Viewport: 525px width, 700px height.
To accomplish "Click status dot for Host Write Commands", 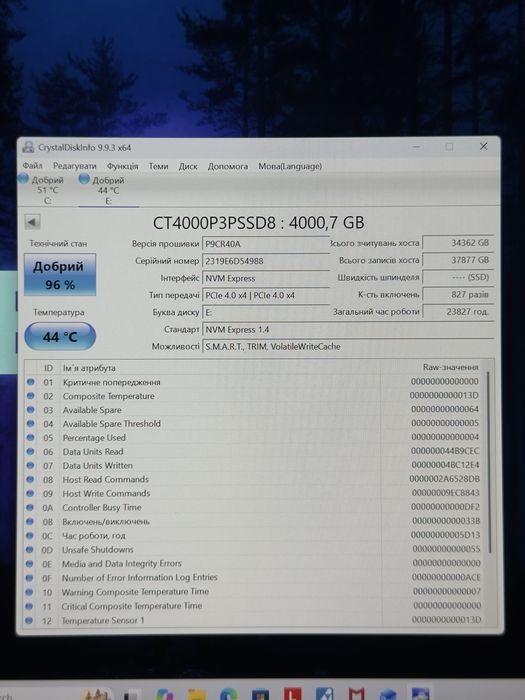I will [x=30, y=493].
